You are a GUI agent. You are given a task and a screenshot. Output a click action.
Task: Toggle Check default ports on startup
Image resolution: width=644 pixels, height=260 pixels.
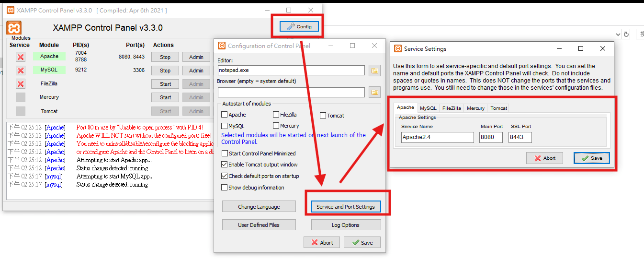(225, 176)
